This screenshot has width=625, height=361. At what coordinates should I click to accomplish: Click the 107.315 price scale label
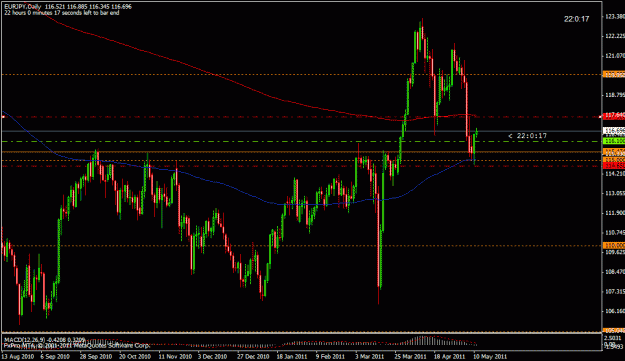pos(615,292)
